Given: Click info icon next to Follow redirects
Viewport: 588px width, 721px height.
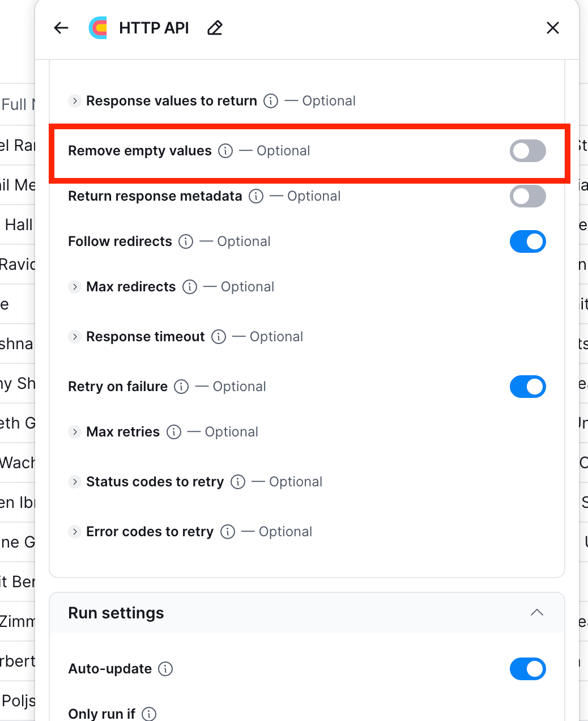Looking at the screenshot, I should click(x=186, y=241).
